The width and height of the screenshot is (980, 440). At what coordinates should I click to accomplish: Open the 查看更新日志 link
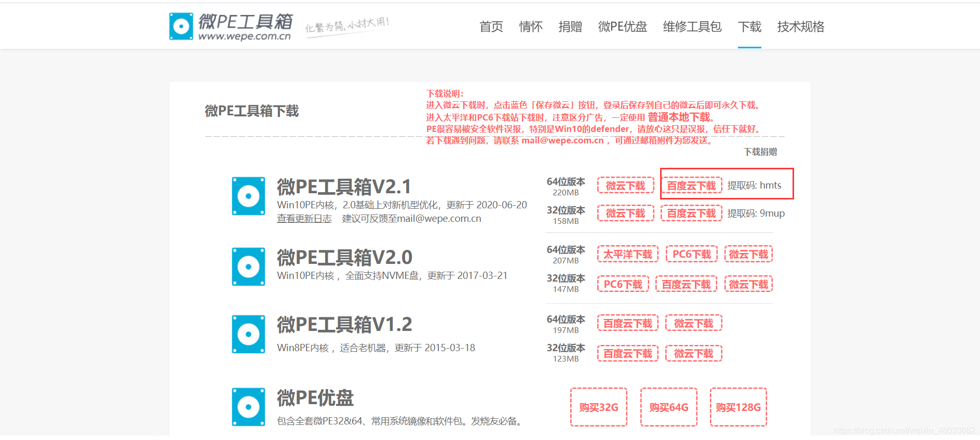click(x=304, y=219)
